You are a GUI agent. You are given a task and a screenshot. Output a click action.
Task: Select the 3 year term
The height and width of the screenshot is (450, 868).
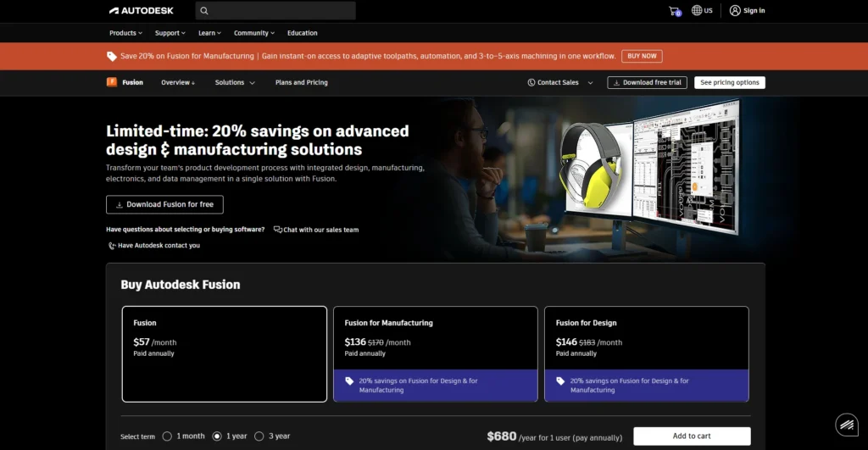[x=259, y=436]
